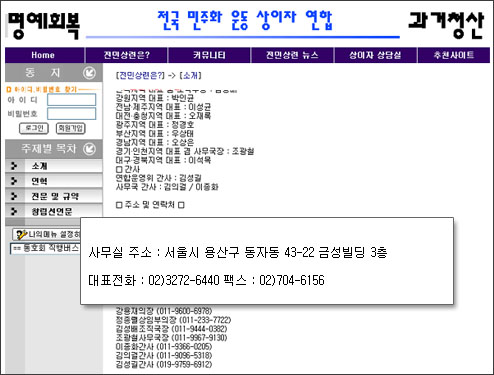Select the 커뮤니티 menu item
Screen dimensions: 494x375
(209, 55)
